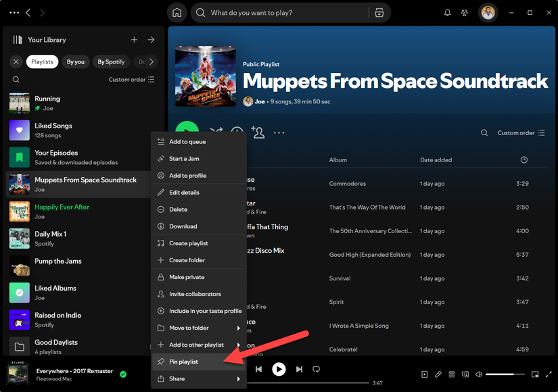Open the Queue panel icon
Screen dimensions: 558x392
click(452, 374)
